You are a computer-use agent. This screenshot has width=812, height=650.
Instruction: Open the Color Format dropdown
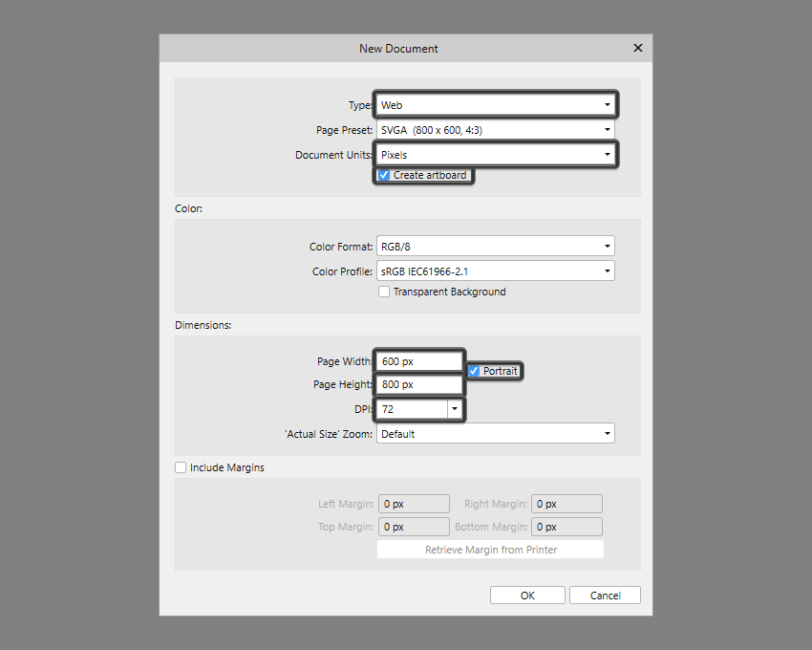point(495,247)
